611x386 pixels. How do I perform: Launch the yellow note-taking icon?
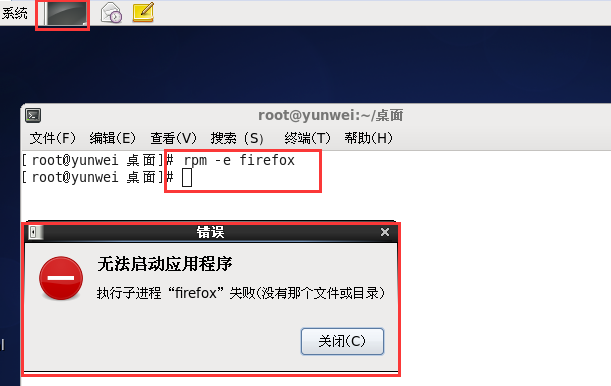click(143, 12)
